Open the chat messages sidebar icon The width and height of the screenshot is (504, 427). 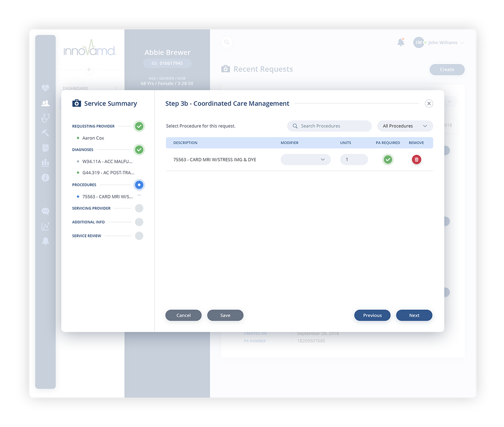[x=45, y=211]
